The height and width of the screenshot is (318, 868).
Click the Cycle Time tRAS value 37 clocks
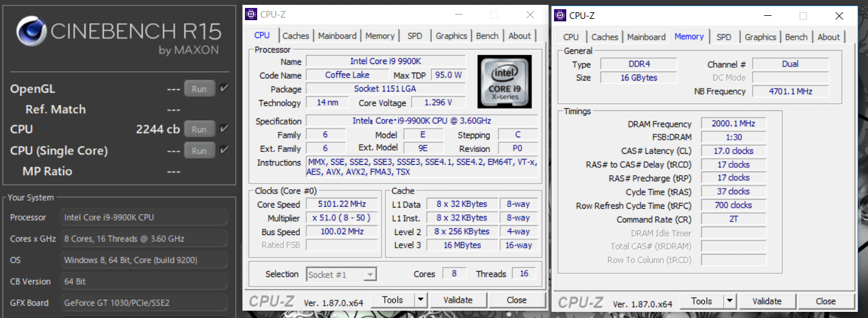click(733, 192)
